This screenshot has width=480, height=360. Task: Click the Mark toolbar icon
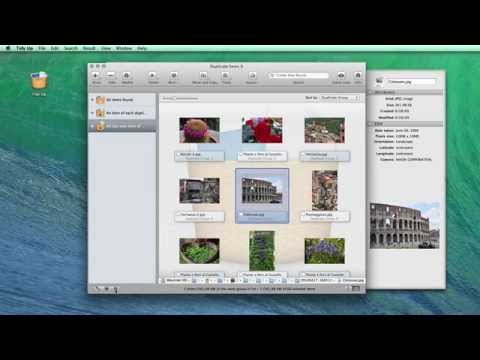tap(173, 76)
